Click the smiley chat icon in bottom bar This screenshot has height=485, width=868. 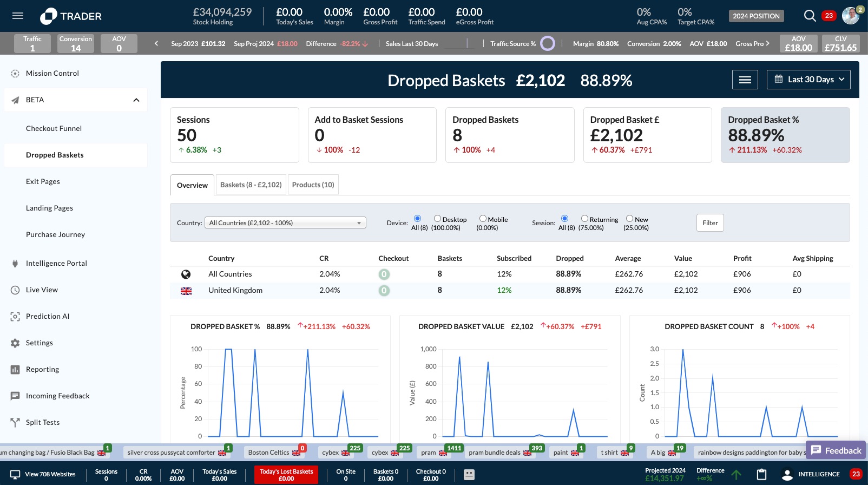[469, 475]
